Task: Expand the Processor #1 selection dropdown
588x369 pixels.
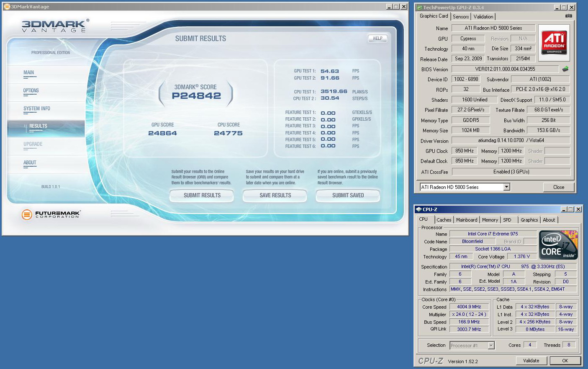Action: pos(491,346)
